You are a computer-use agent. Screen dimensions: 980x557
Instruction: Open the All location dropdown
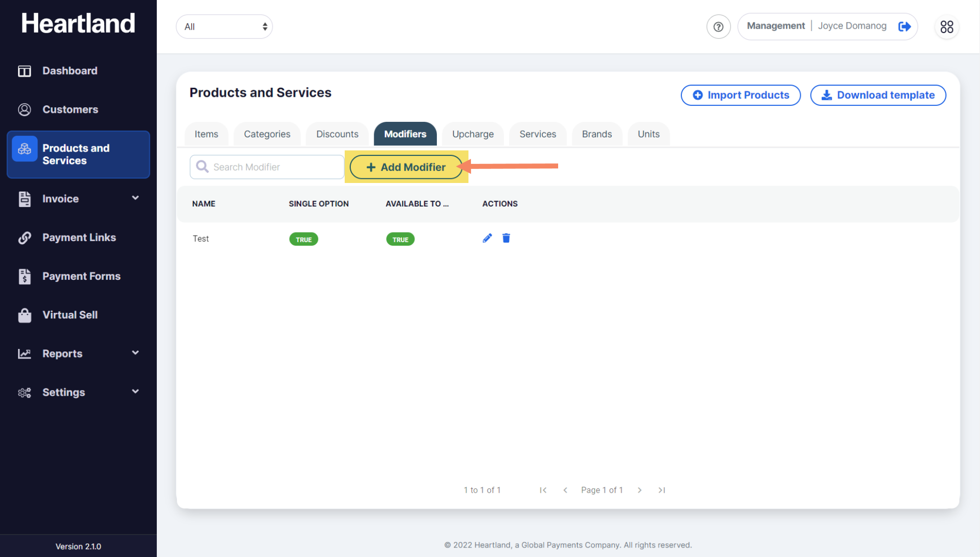point(224,27)
